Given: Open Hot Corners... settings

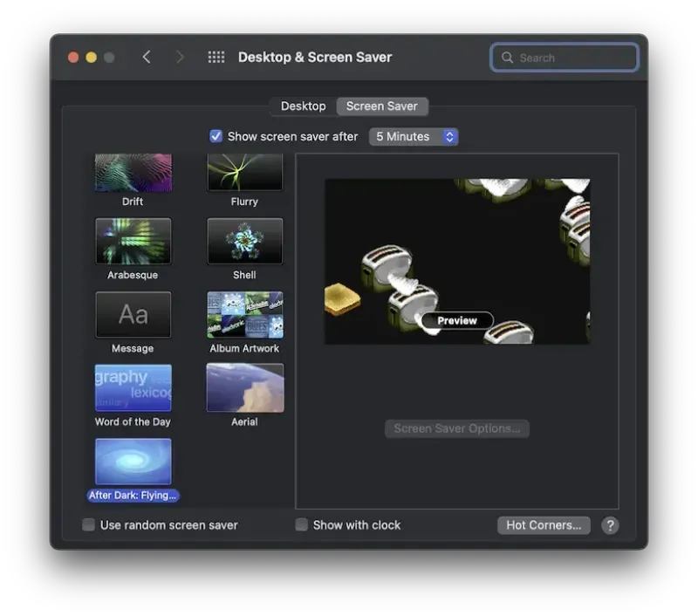Looking at the screenshot, I should pos(544,525).
